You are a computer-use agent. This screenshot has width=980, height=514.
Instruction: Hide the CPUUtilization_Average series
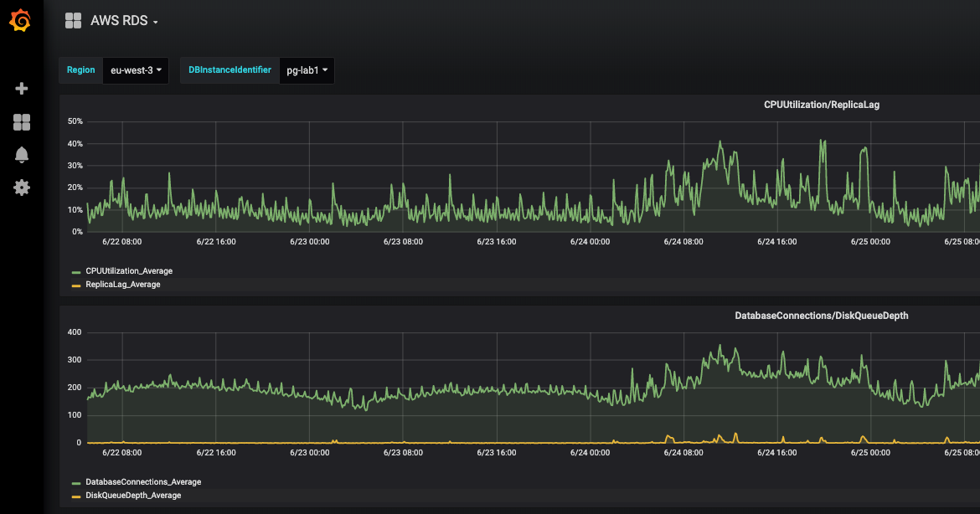pos(127,270)
